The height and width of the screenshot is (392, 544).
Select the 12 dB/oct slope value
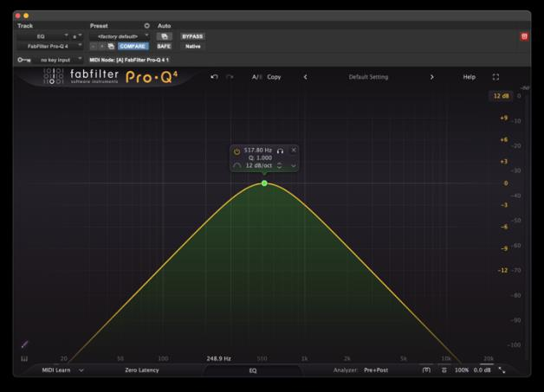click(259, 165)
